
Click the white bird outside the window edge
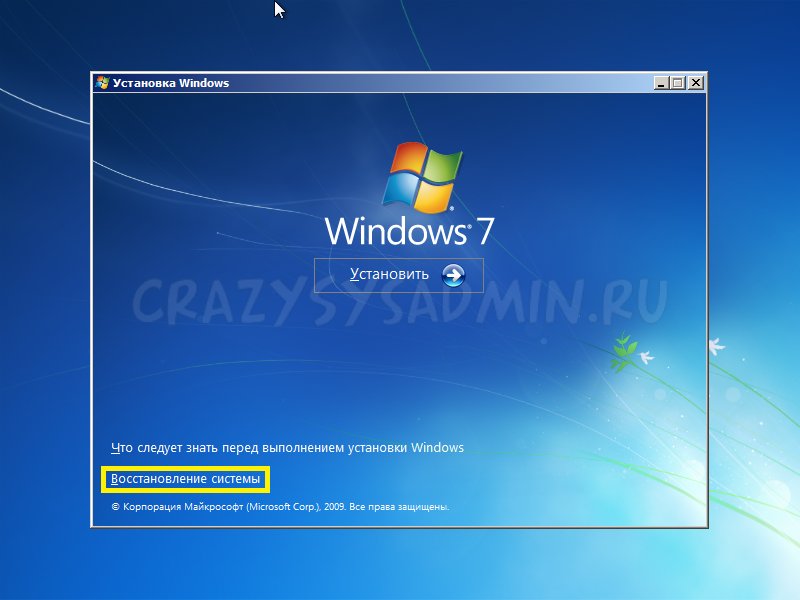point(716,346)
